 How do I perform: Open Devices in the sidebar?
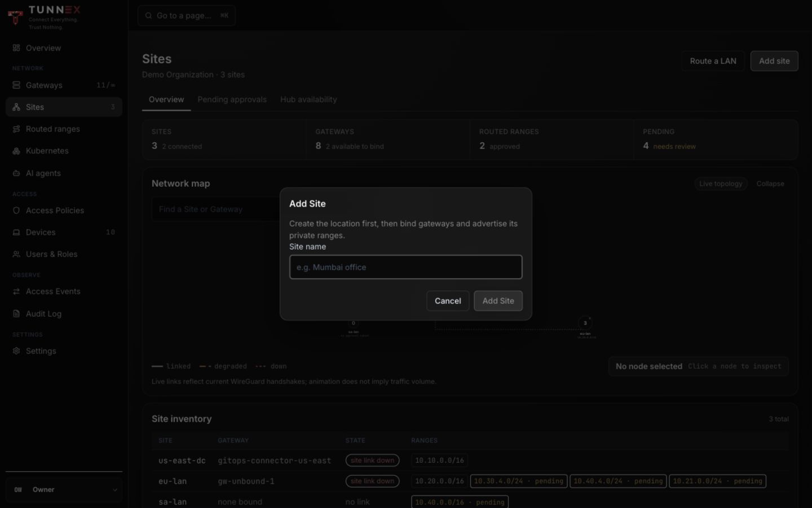(64, 233)
